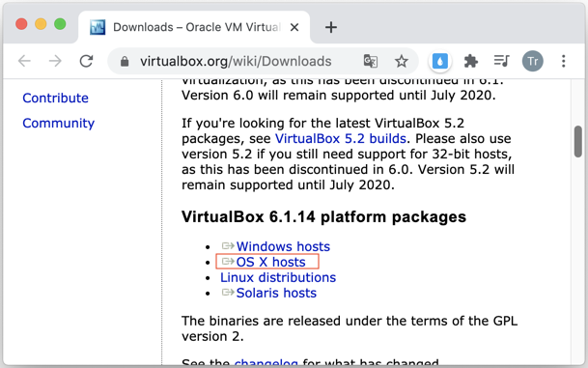The image size is (588, 368).
Task: Reload the VirtualBox downloads page
Action: click(86, 61)
